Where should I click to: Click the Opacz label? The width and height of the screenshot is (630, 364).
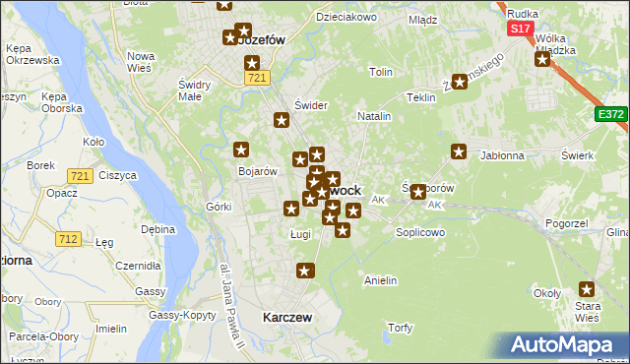62,194
